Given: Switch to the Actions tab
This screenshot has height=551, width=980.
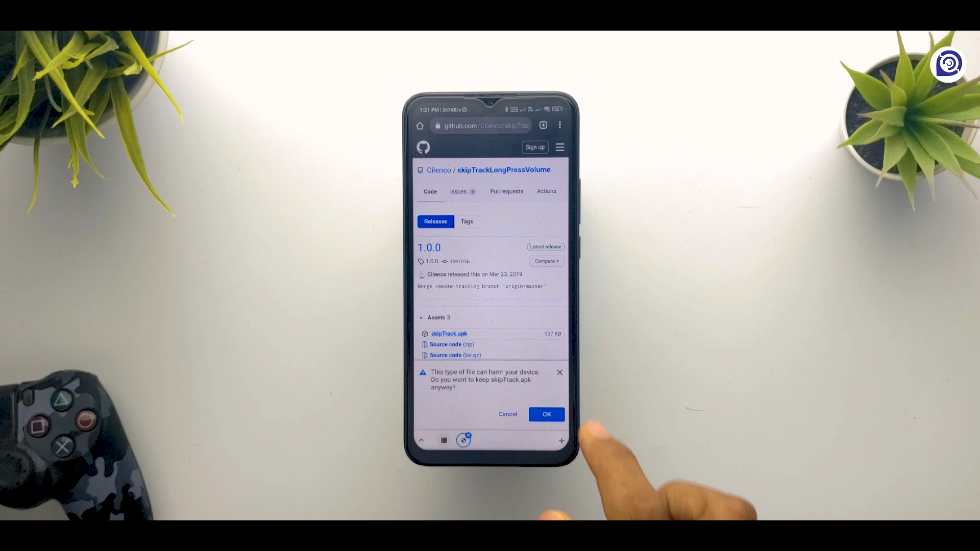Looking at the screenshot, I should pyautogui.click(x=547, y=191).
